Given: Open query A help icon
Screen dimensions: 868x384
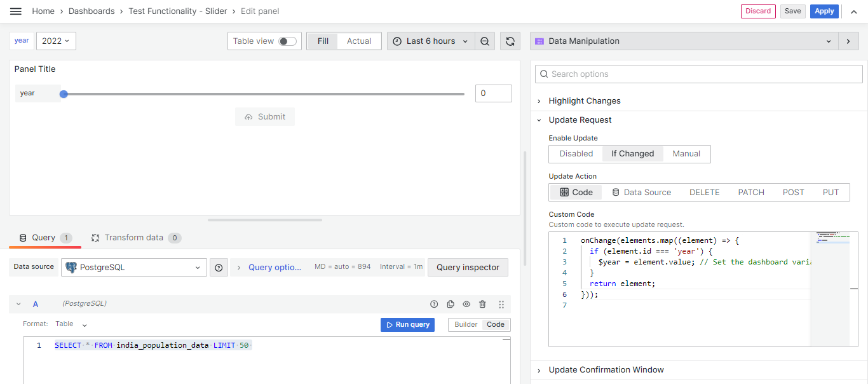Looking at the screenshot, I should pos(435,305).
